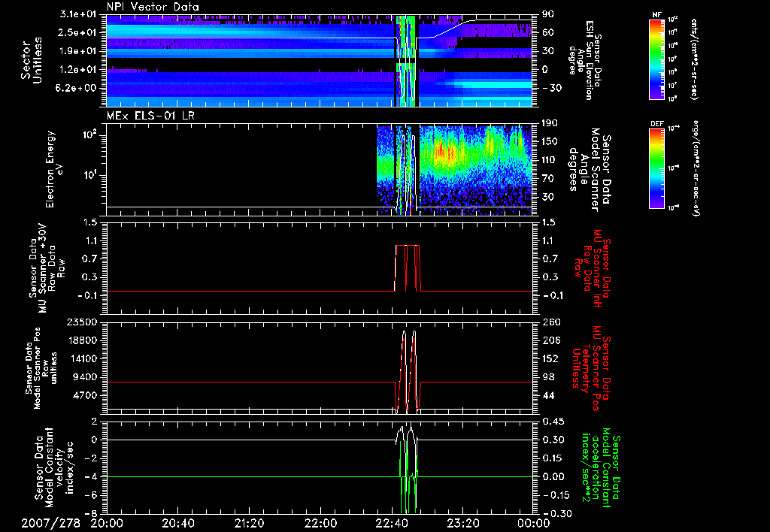The width and height of the screenshot is (770, 532).
Task: Click the 110 scanner angle tick label
Action: pyautogui.click(x=550, y=160)
